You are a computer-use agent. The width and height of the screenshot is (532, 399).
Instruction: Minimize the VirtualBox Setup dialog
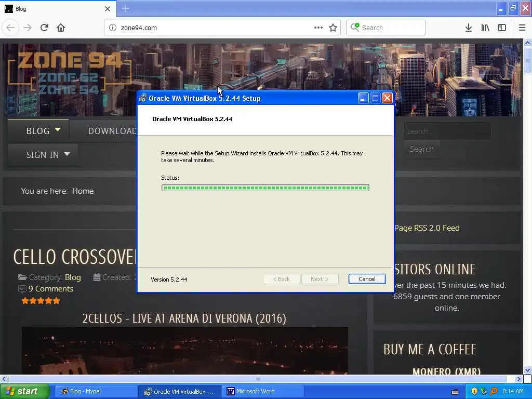click(x=363, y=98)
